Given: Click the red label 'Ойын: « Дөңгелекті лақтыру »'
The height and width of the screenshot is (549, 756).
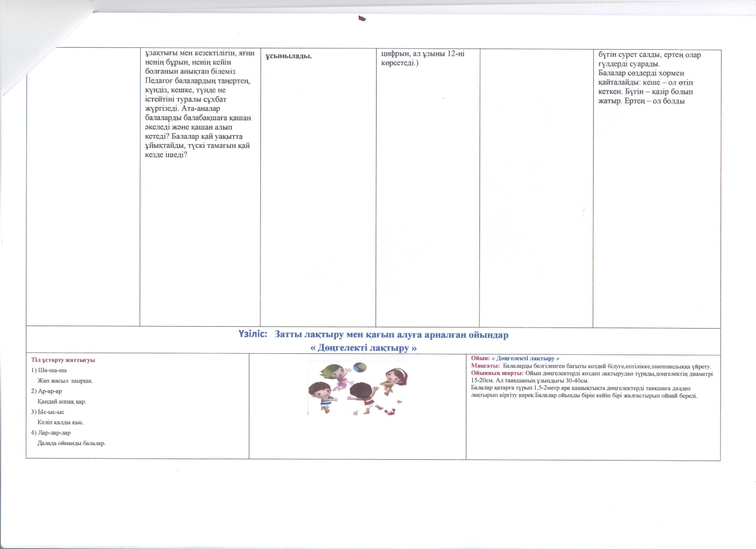Looking at the screenshot, I should point(515,358).
